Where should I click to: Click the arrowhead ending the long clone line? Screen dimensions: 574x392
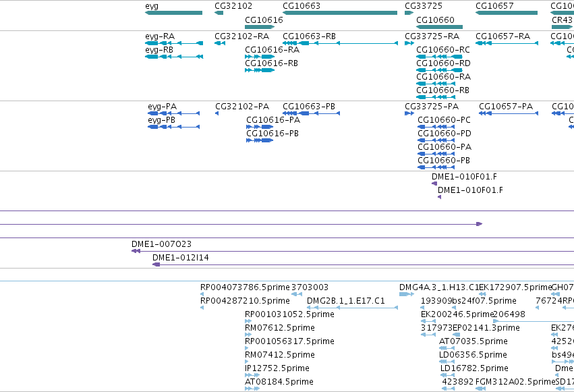pos(479,224)
